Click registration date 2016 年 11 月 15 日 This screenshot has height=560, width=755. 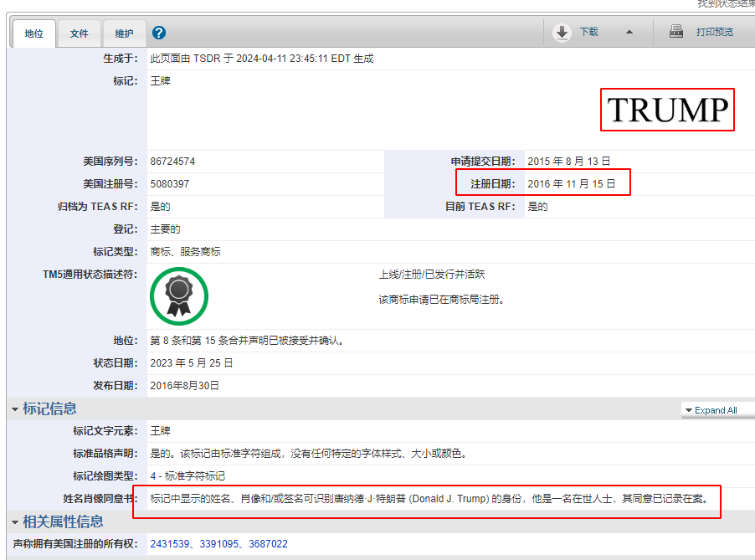tap(571, 184)
